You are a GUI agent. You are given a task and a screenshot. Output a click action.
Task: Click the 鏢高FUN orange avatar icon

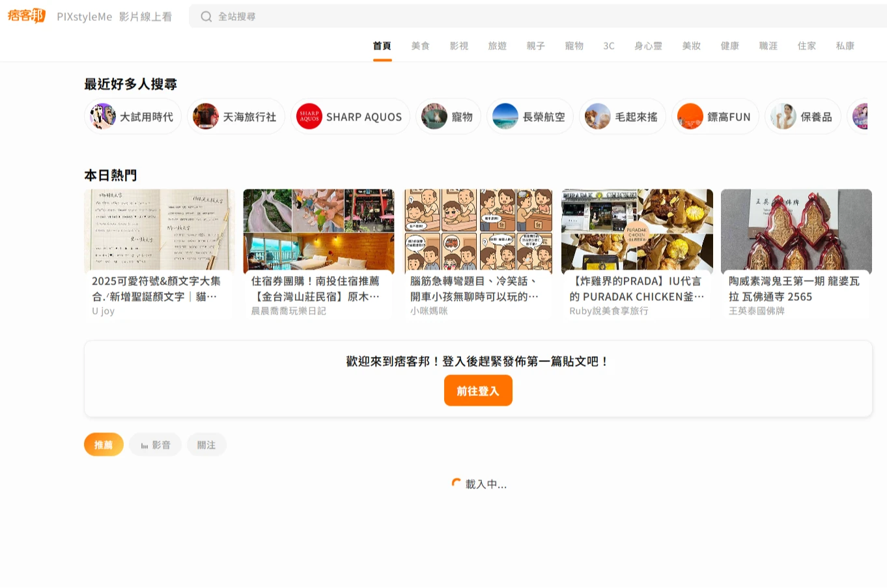(690, 117)
